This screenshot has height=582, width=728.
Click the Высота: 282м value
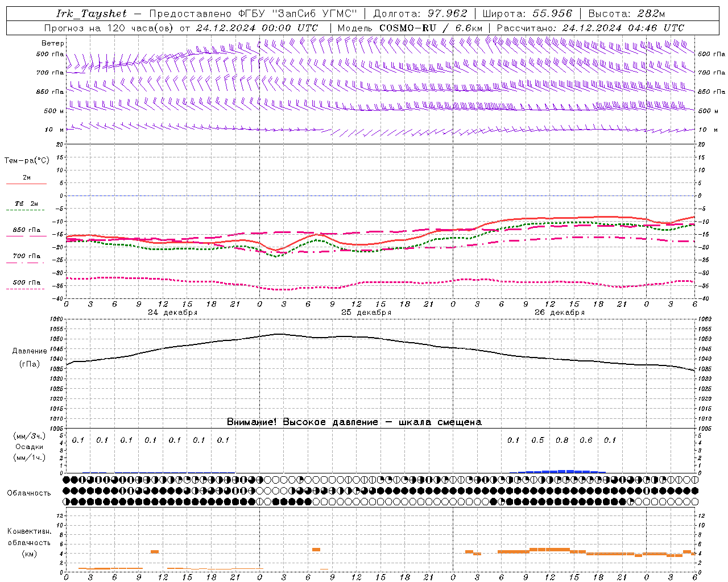627,14
